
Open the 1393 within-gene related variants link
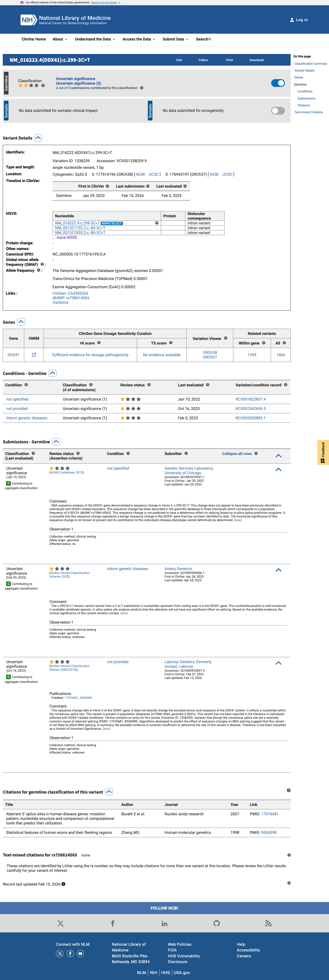coord(252,355)
